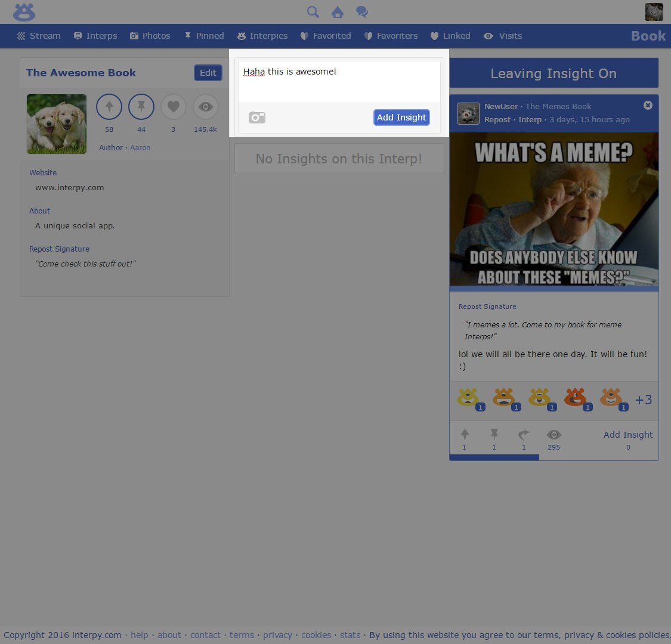Open NewUser's avatar on interp card
The width and height of the screenshot is (671, 644).
(x=468, y=113)
